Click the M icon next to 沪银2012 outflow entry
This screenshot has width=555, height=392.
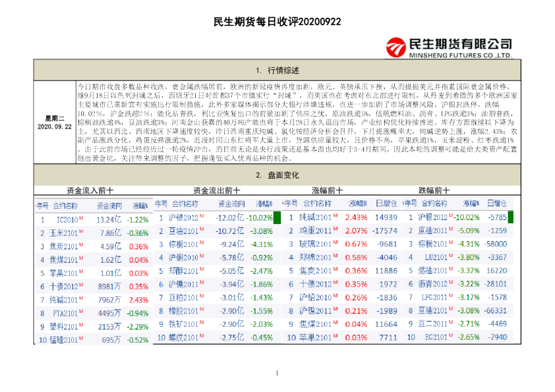click(x=202, y=217)
